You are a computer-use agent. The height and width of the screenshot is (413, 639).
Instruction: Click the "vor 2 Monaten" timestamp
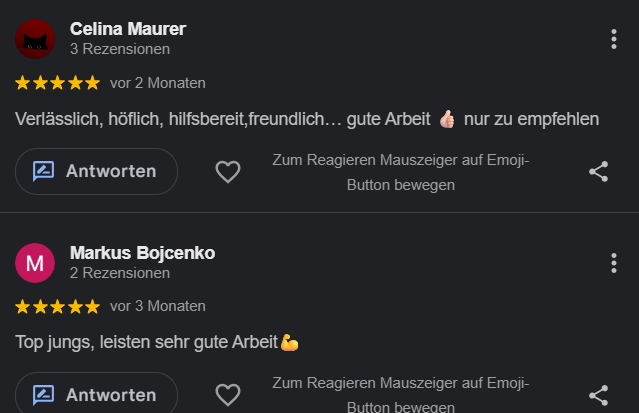pos(158,82)
